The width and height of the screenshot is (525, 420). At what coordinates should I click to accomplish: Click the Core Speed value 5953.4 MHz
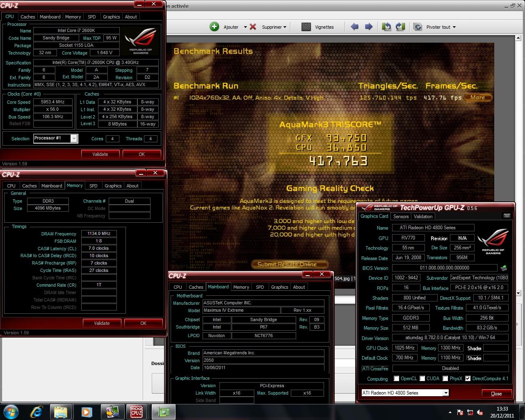pyautogui.click(x=52, y=102)
